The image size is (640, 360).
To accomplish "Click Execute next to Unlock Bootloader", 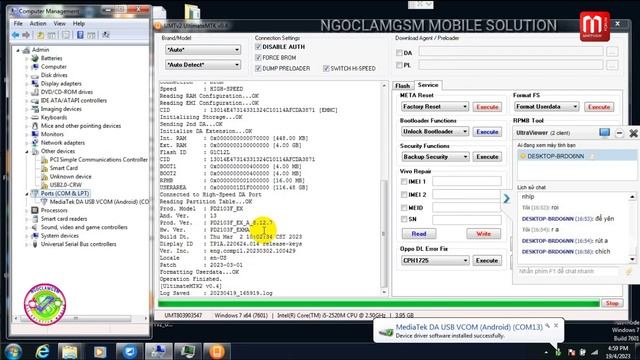I will (x=487, y=132).
